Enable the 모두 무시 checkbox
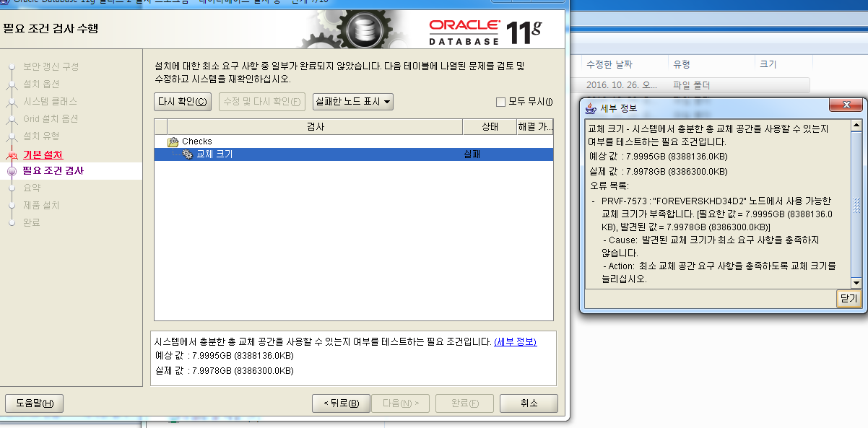 click(x=500, y=102)
